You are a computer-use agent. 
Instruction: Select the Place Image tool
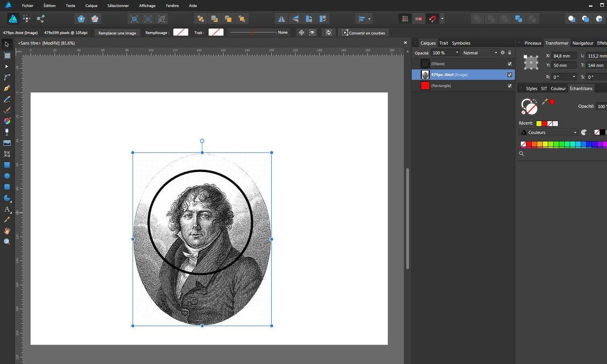7,143
